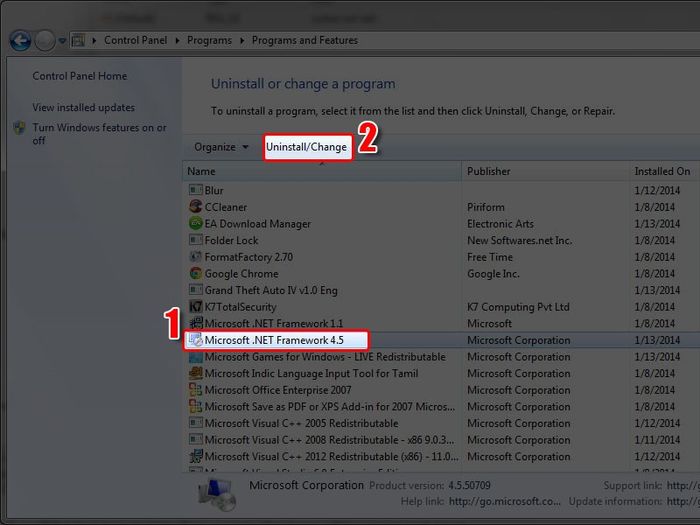Click the FormatFactory 2.70 icon

[196, 257]
